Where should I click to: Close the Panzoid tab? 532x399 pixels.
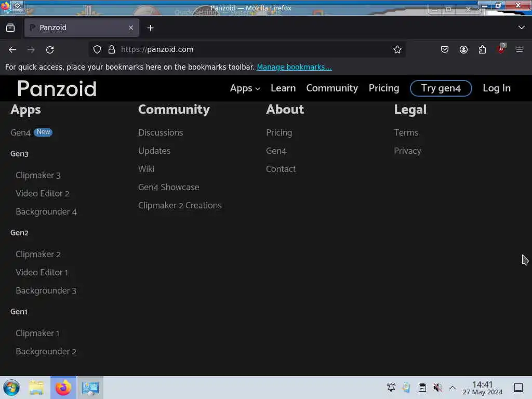[x=131, y=28]
